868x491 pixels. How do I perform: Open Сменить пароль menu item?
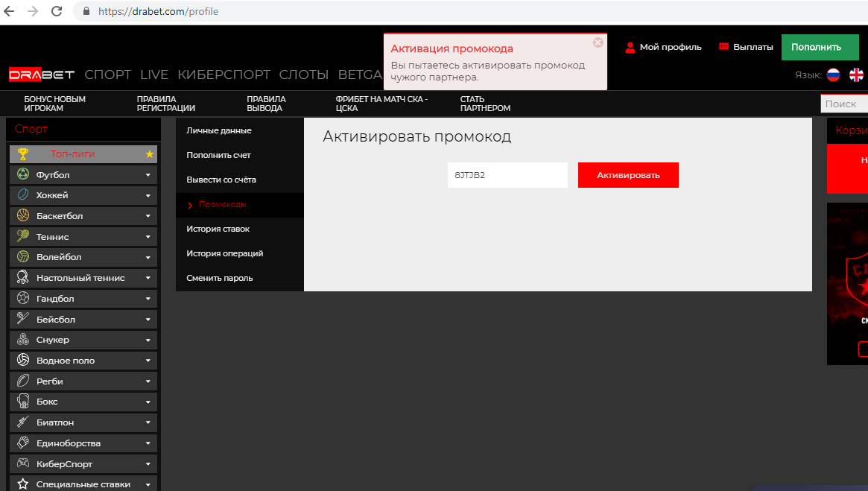click(x=219, y=278)
